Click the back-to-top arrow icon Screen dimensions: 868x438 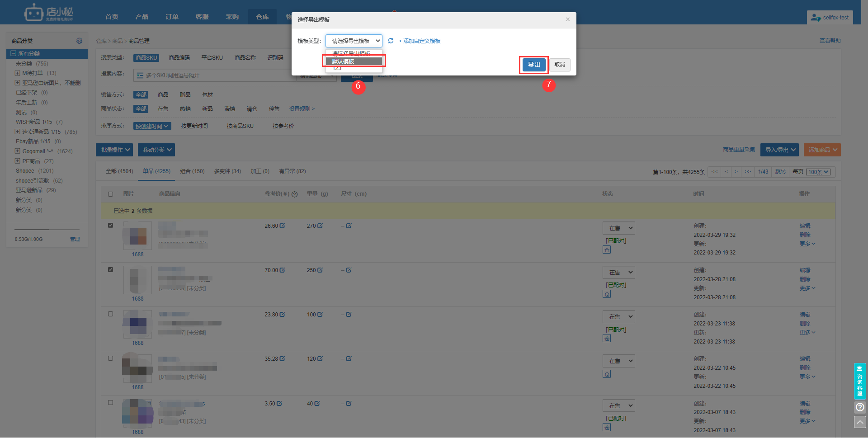[860, 422]
